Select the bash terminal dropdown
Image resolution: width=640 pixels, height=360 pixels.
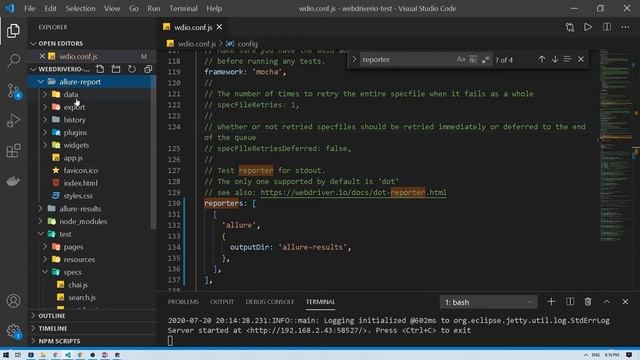[x=489, y=302]
